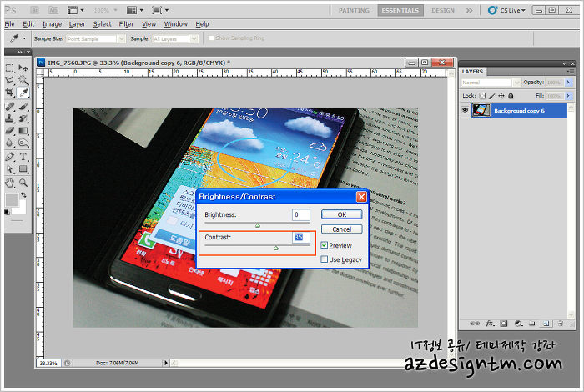Toggle the Preview checkbox
This screenshot has width=584, height=392.
click(x=324, y=245)
